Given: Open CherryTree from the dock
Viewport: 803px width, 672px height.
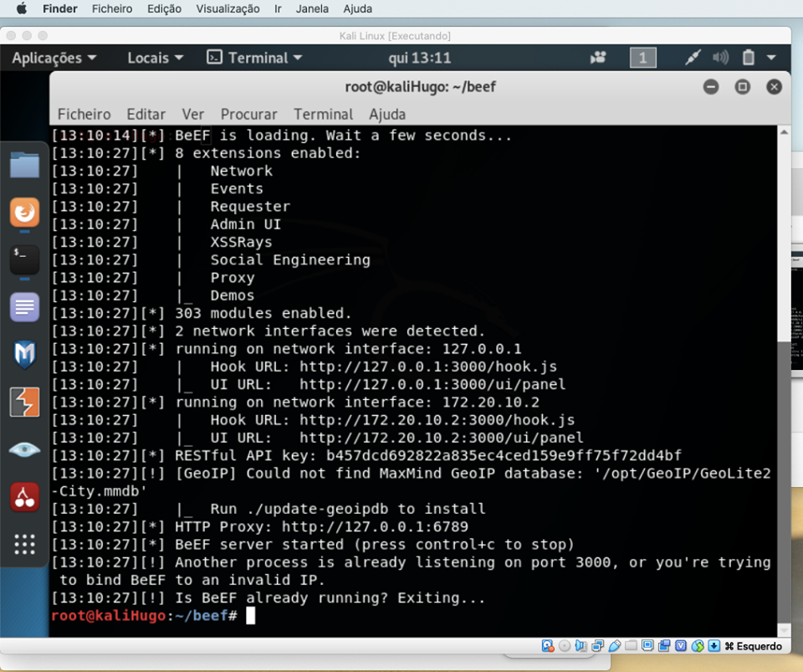Looking at the screenshot, I should [24, 496].
